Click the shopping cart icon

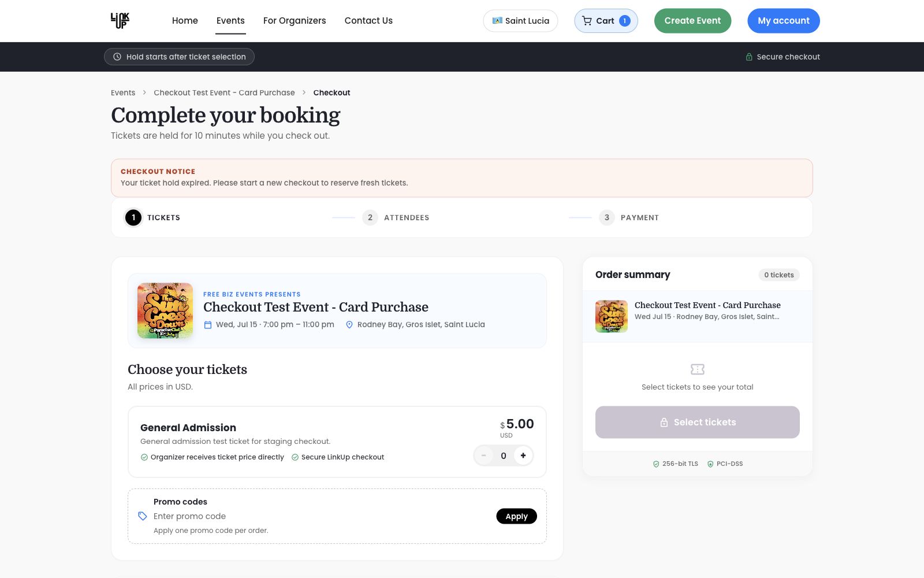tap(587, 21)
